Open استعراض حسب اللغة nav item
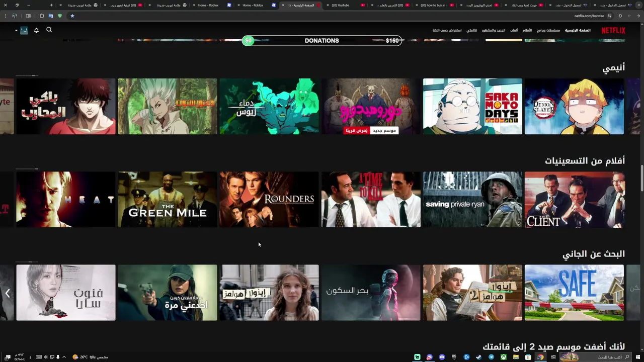 (447, 30)
